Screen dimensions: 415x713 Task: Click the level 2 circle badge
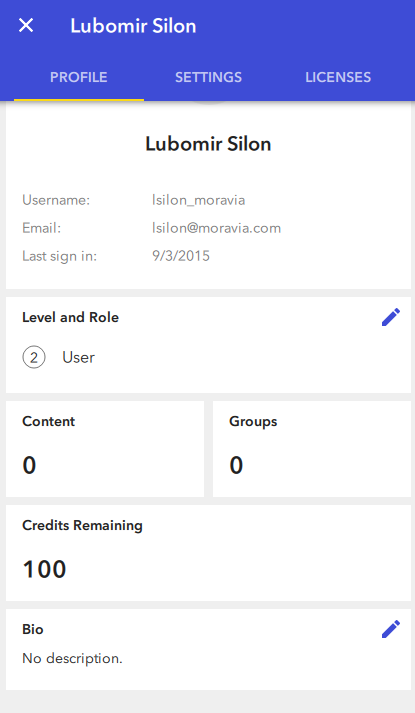point(34,357)
